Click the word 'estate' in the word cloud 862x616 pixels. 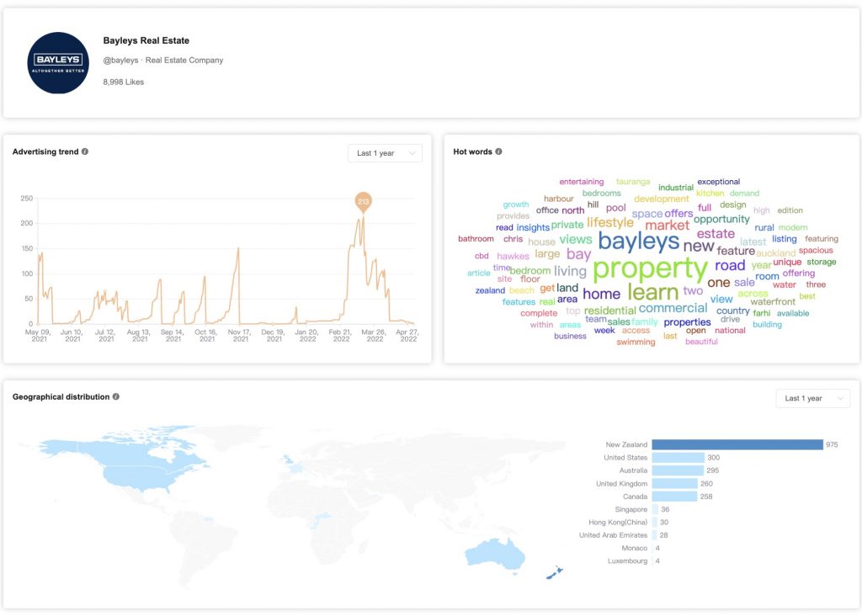716,234
